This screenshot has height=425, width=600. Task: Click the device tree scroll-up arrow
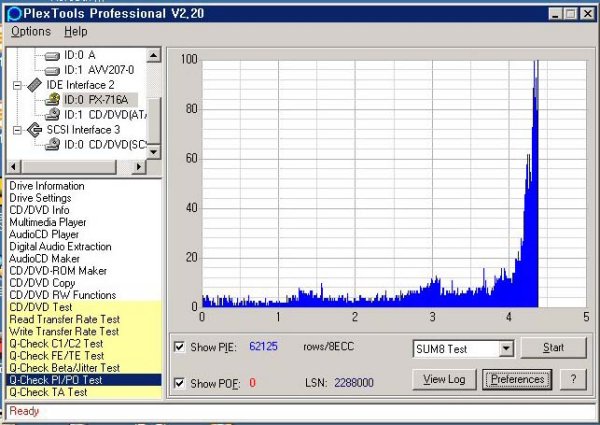tap(153, 55)
